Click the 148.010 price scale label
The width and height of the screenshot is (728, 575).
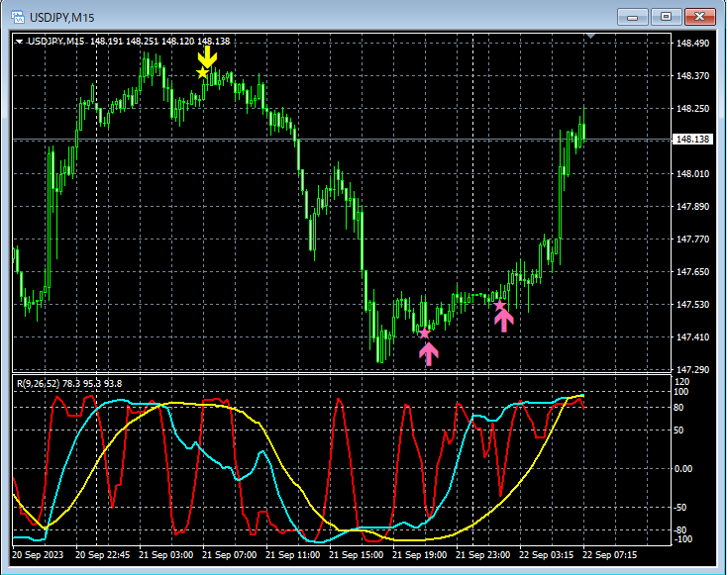click(x=692, y=173)
